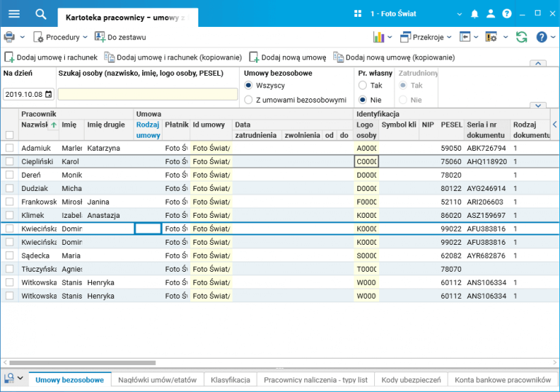Click the 'Szukaj osoby' search input field
Image resolution: width=560 pixels, height=392 pixels.
click(x=147, y=94)
